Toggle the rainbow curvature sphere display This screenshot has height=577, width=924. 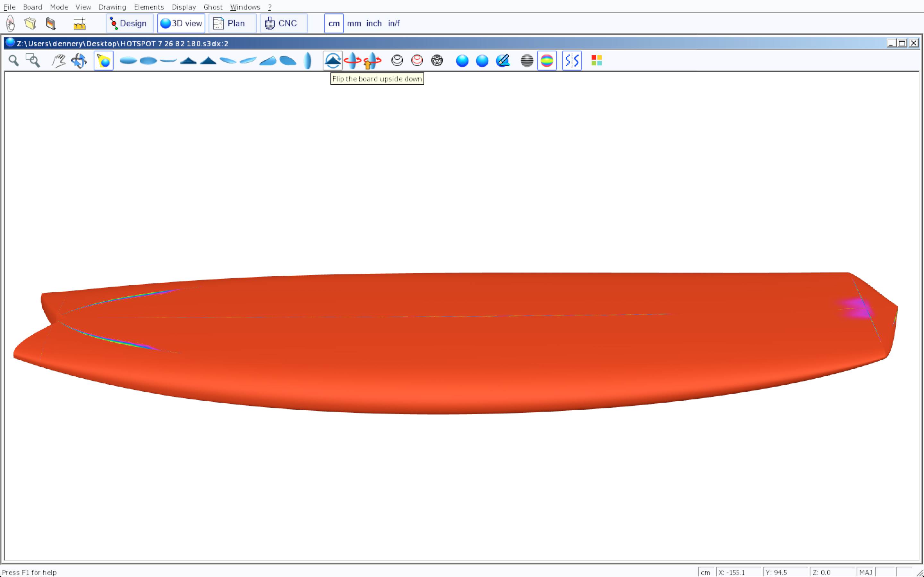point(547,61)
